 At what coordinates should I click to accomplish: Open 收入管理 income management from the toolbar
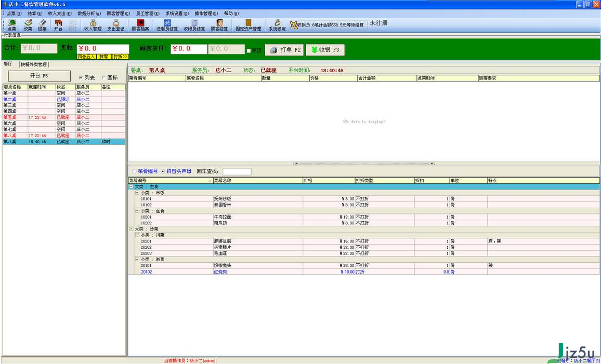93,25
